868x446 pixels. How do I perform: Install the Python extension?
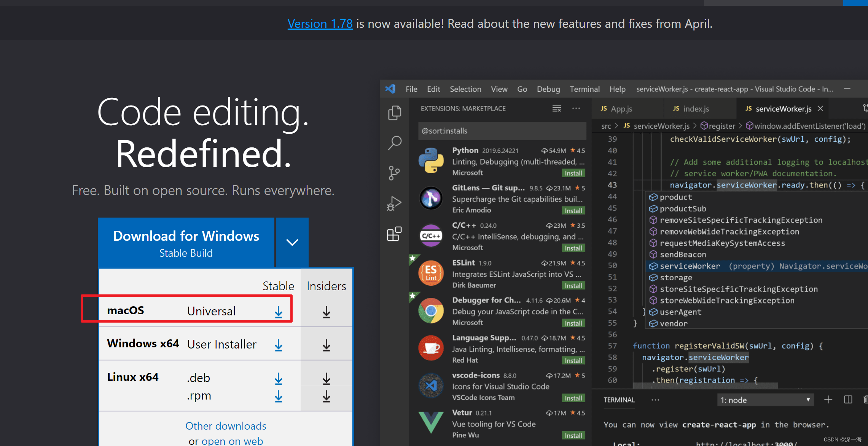click(573, 173)
